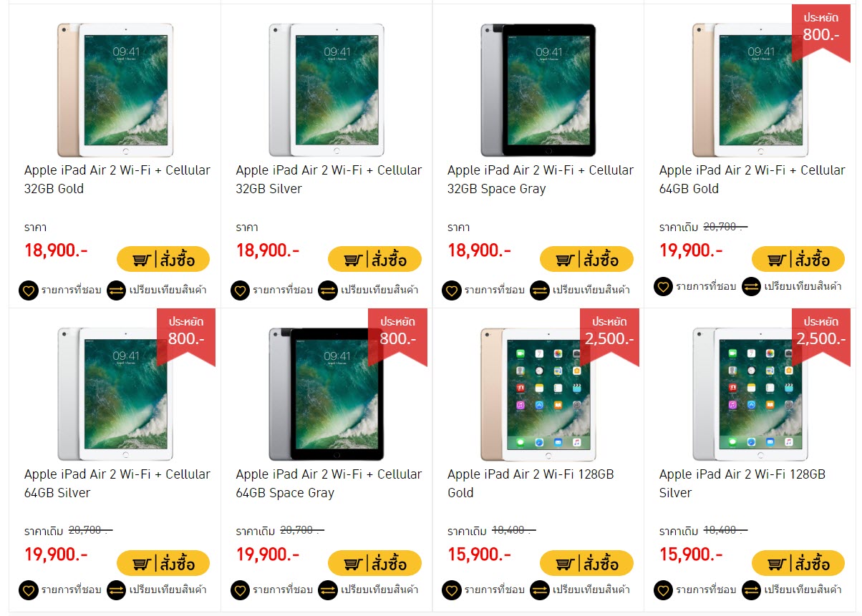The image size is (862, 616).
Task: Add iPad 32GB Space Gray to favorites (heart icon)
Action: click(452, 290)
